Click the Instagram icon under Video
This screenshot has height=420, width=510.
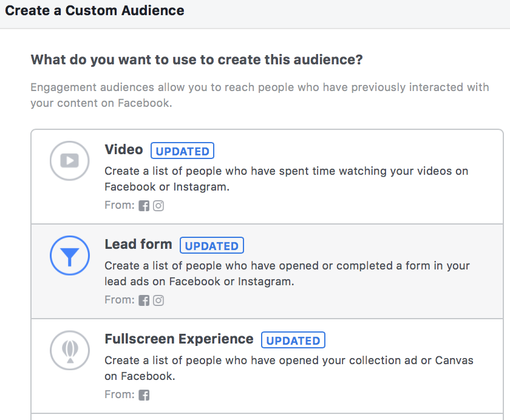158,206
